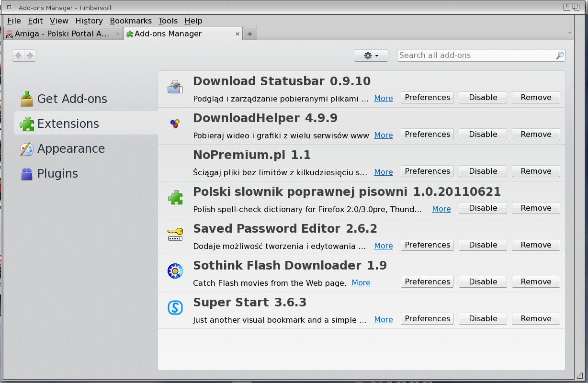Remove the DownloadHelper extension
Viewport: 588px width, 383px height.
coord(536,135)
